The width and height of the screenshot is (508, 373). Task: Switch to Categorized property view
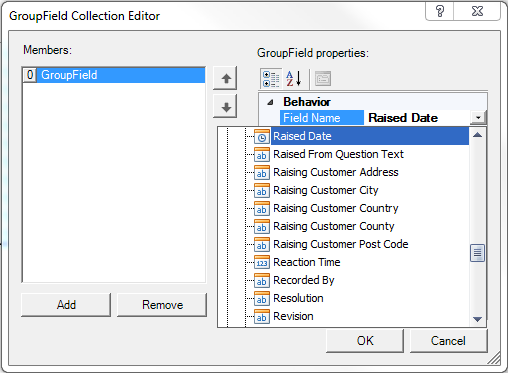point(271,79)
